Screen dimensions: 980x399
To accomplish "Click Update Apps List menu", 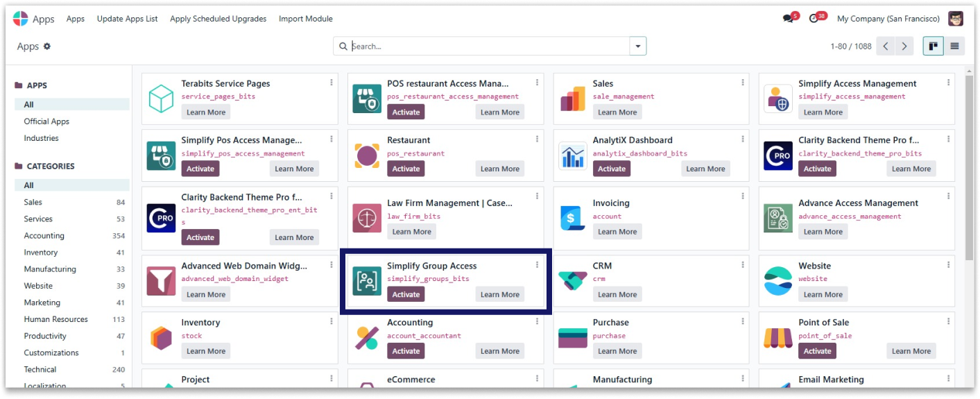I will coord(128,19).
